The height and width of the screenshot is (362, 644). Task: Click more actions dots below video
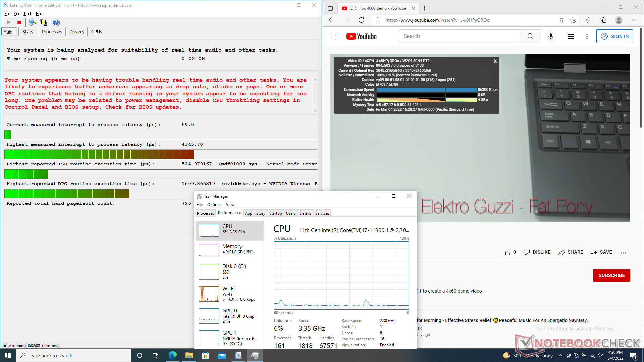coord(624,253)
